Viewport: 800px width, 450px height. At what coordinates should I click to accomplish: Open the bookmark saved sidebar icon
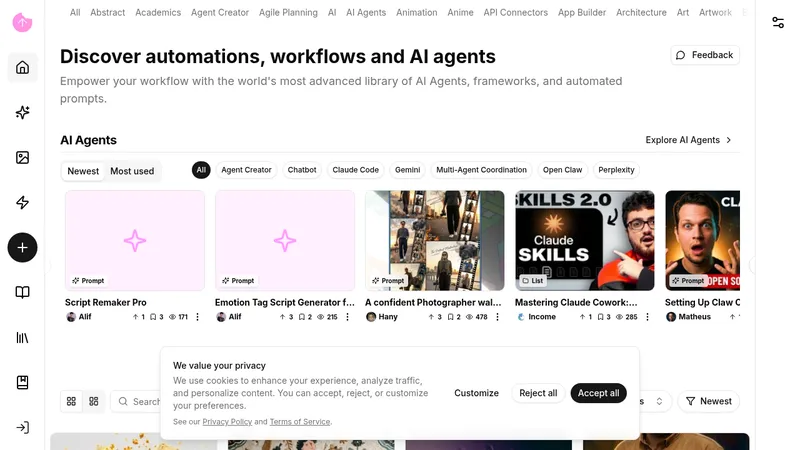(x=22, y=382)
